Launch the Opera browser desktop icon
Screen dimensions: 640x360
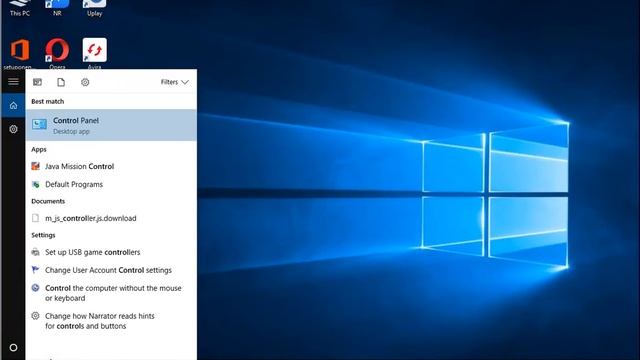(x=57, y=53)
